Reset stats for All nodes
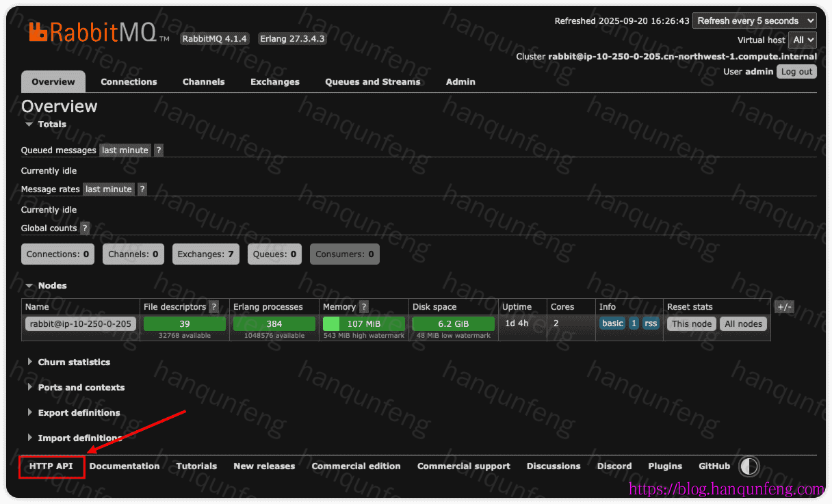Viewport: 832px width, 504px height. pyautogui.click(x=744, y=324)
